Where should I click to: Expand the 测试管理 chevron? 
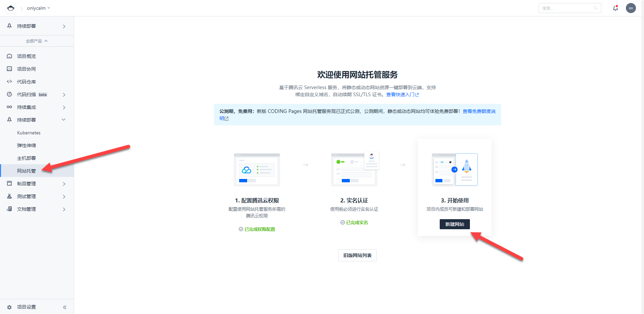[x=64, y=196]
